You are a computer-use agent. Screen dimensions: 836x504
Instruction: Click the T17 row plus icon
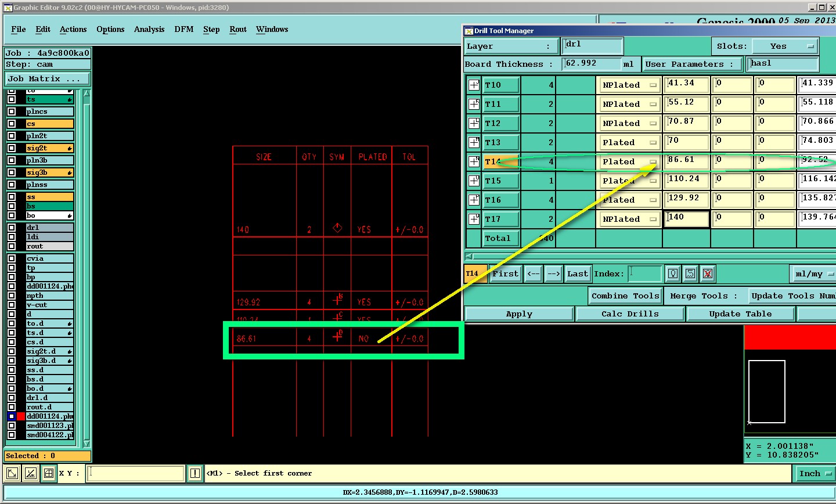pos(474,219)
